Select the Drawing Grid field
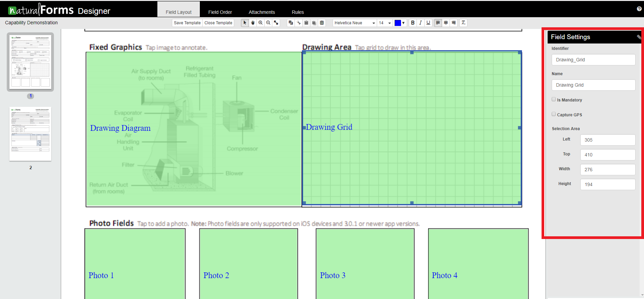Viewport: 644px width, 299px height. pos(412,128)
